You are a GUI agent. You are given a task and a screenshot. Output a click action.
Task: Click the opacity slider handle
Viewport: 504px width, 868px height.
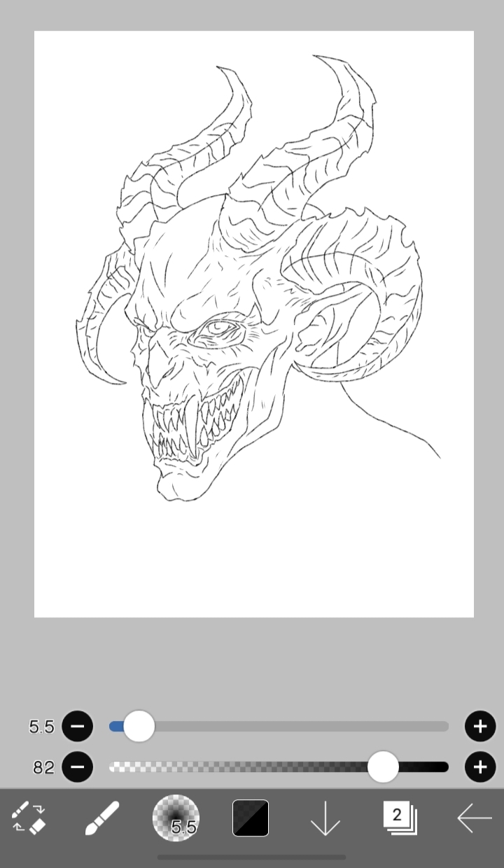tap(383, 767)
